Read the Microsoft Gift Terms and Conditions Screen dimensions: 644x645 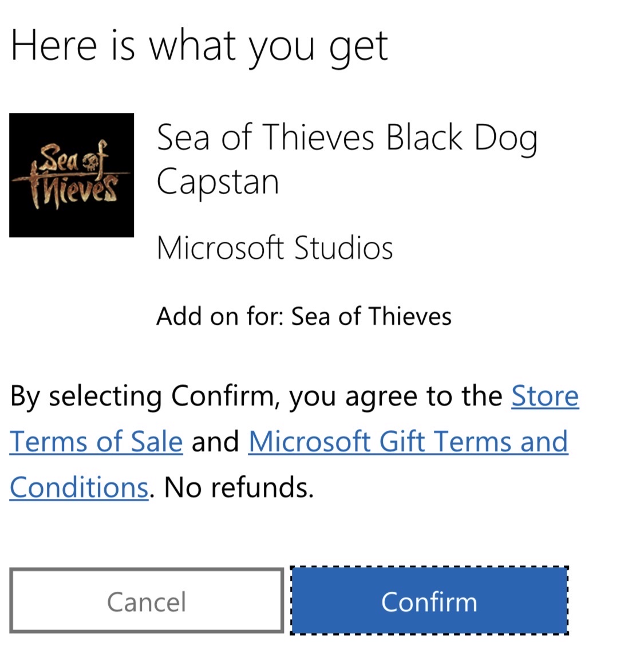[x=407, y=441]
